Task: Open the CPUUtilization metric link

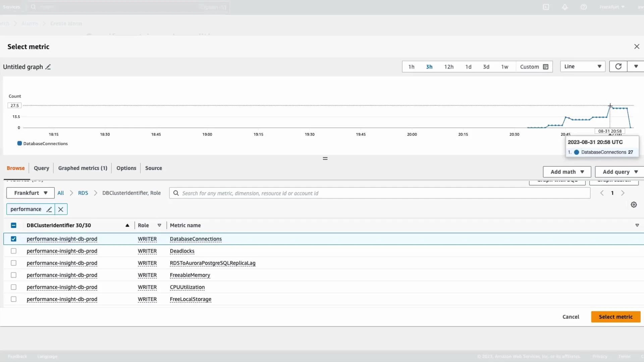Action: (187, 287)
